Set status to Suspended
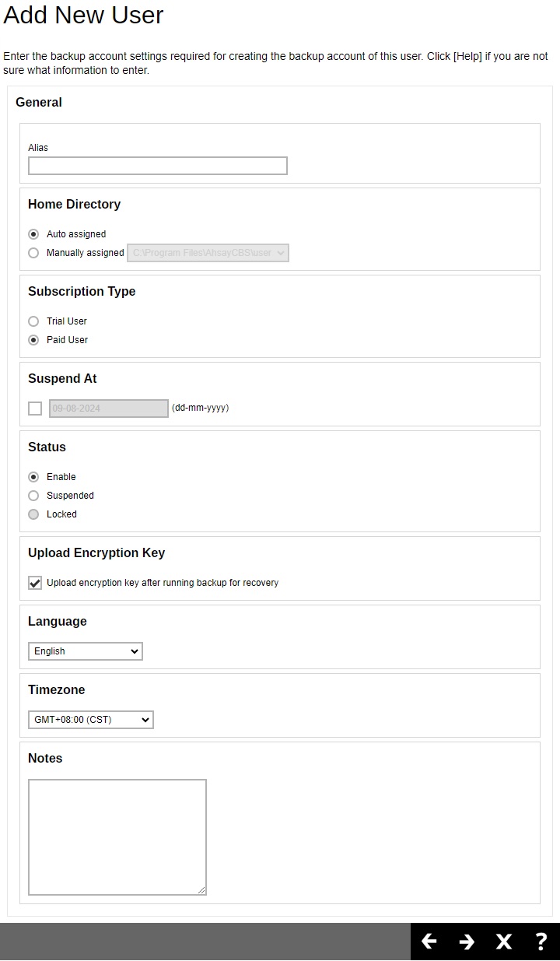The height and width of the screenshot is (961, 560). tap(33, 496)
